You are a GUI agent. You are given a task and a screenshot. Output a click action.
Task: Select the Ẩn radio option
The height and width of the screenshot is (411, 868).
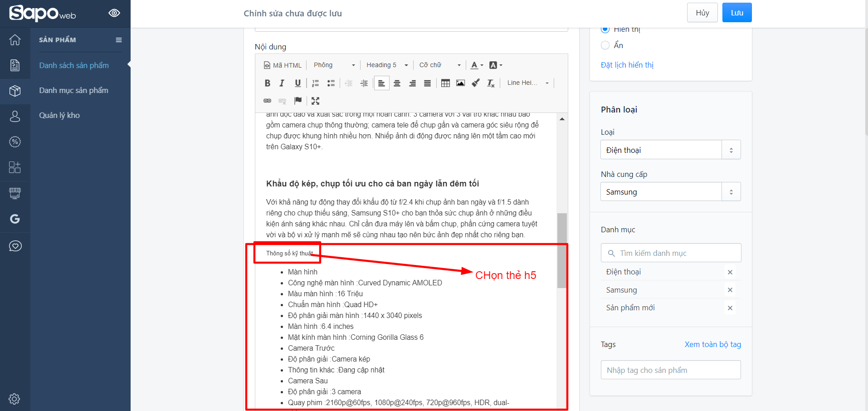605,45
